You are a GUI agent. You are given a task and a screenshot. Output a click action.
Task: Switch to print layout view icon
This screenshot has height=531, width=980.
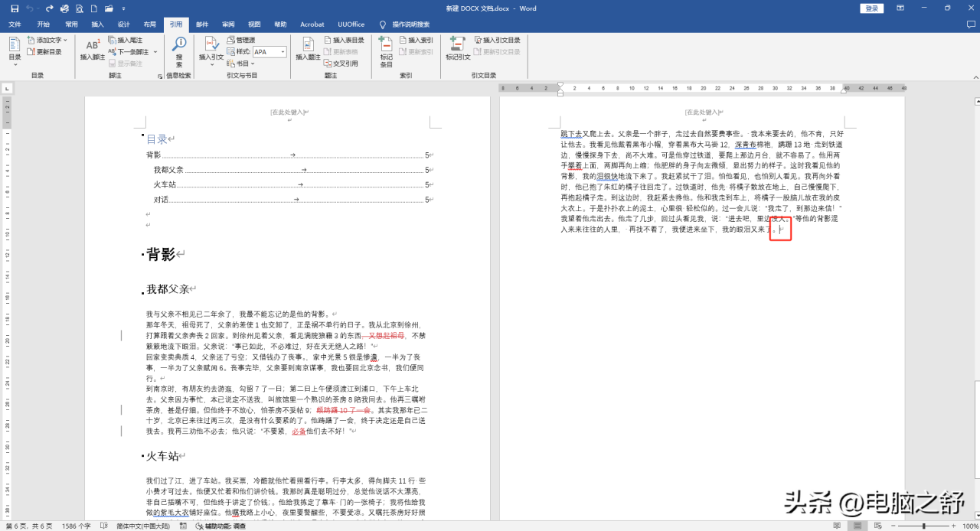858,526
